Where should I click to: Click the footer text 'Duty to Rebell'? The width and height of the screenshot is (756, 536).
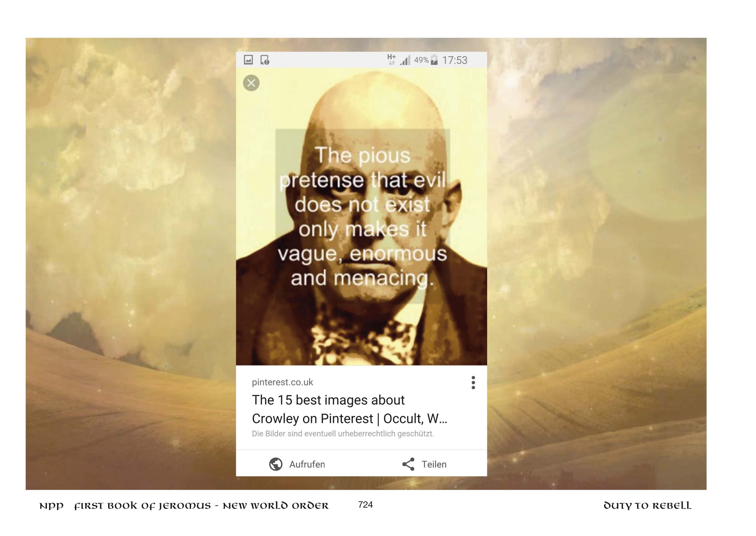tap(647, 506)
